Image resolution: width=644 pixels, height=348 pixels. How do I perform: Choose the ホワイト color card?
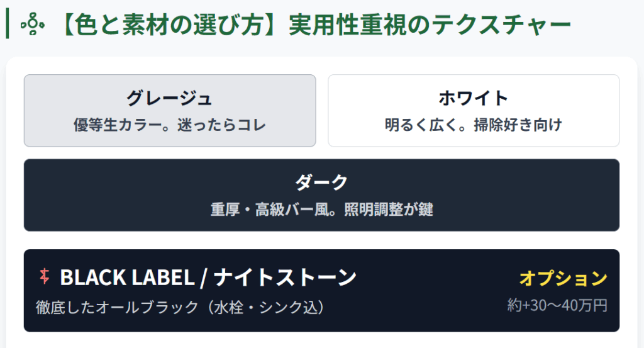tap(473, 111)
